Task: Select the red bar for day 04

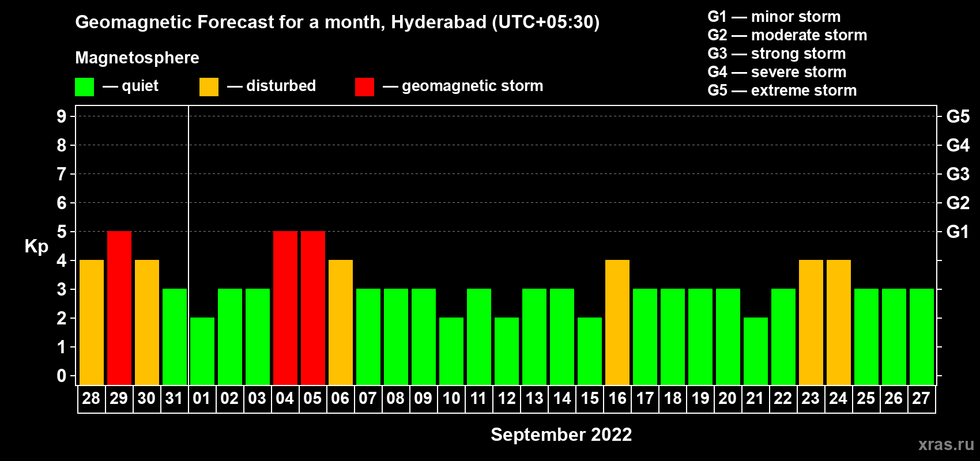Action: pos(285,308)
